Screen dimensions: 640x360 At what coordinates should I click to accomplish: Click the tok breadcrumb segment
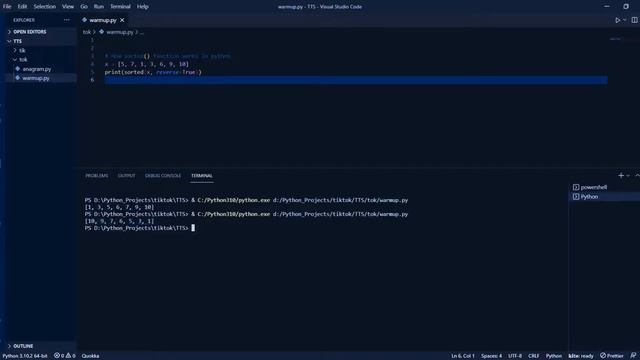(x=87, y=32)
